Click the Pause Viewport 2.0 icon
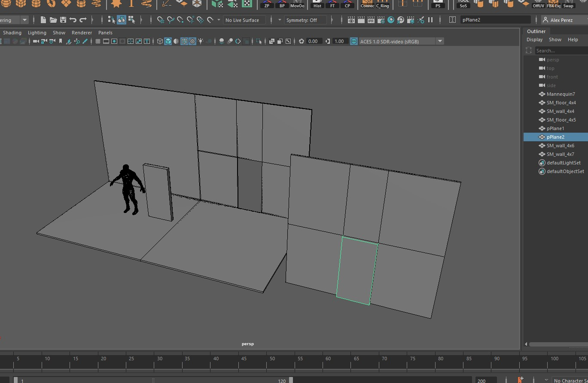Viewport: 588px width, 383px height. [x=430, y=20]
